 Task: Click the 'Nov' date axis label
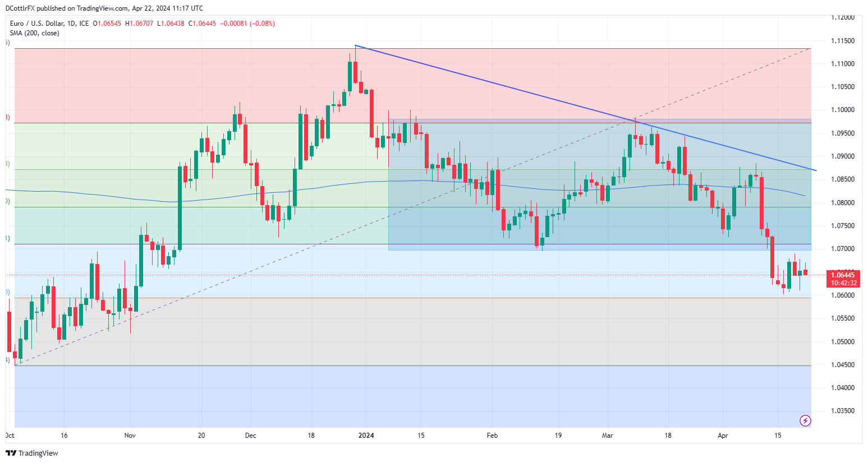(x=130, y=436)
